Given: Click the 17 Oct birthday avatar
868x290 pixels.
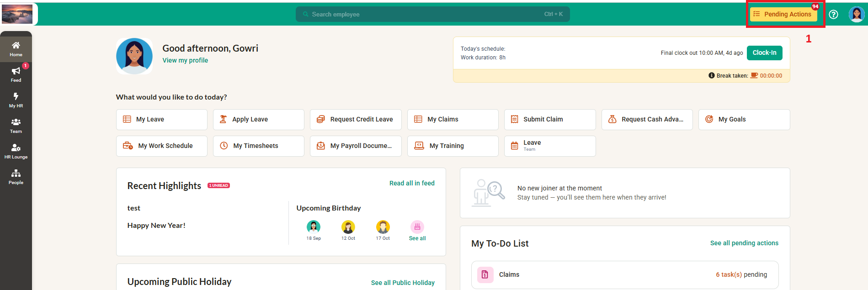Looking at the screenshot, I should point(383,227).
